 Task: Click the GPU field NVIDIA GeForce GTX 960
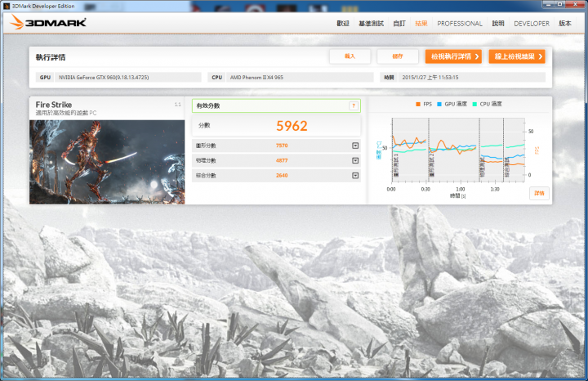click(128, 78)
